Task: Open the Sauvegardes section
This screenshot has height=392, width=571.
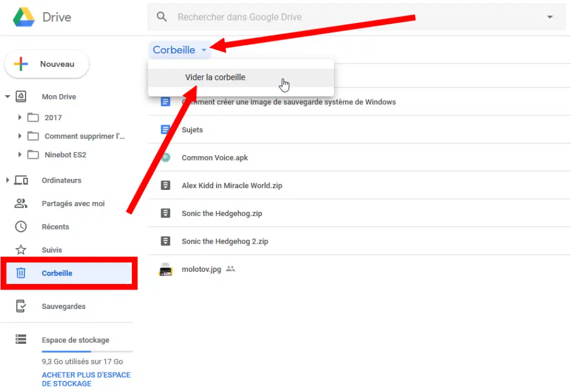Action: (64, 307)
